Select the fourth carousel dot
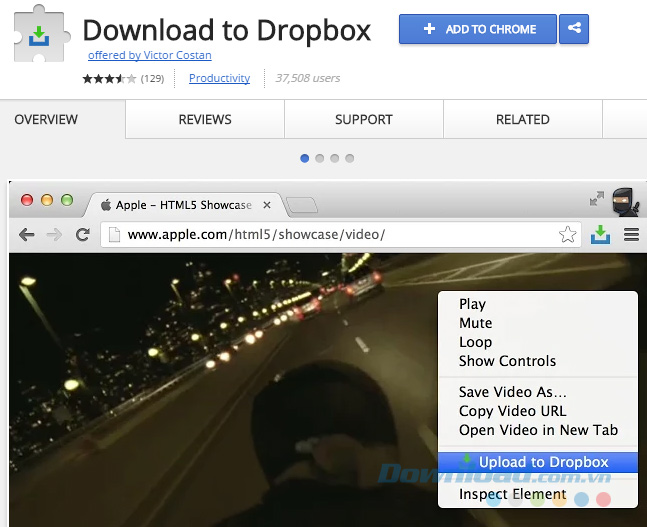This screenshot has width=647, height=527. pos(349,158)
